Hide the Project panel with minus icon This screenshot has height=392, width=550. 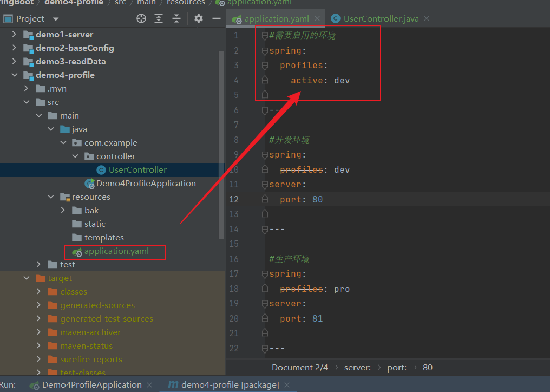tap(217, 18)
